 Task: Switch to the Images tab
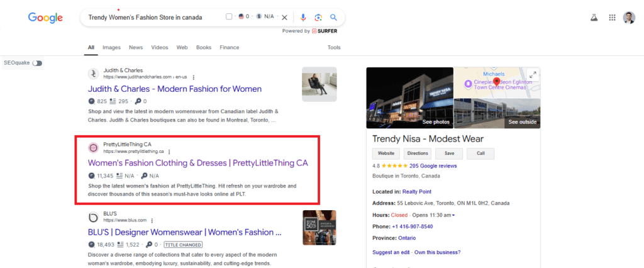(x=111, y=47)
